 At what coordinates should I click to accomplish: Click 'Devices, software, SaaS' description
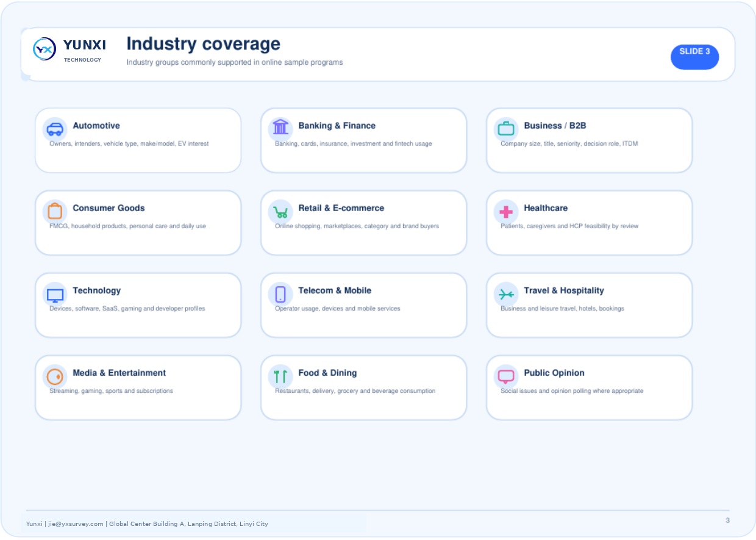(127, 309)
